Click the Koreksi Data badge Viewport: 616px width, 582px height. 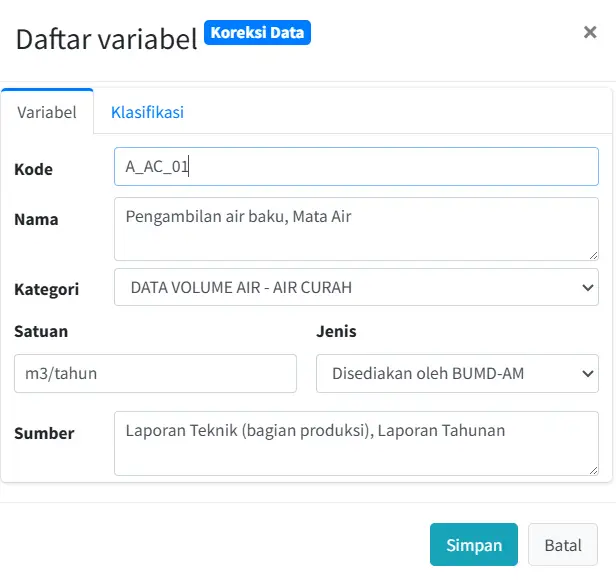coord(258,32)
